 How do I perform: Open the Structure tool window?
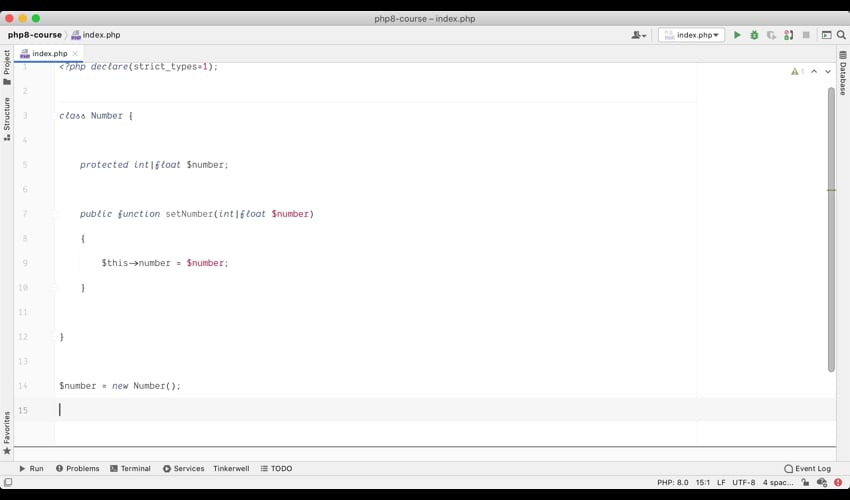[7, 119]
